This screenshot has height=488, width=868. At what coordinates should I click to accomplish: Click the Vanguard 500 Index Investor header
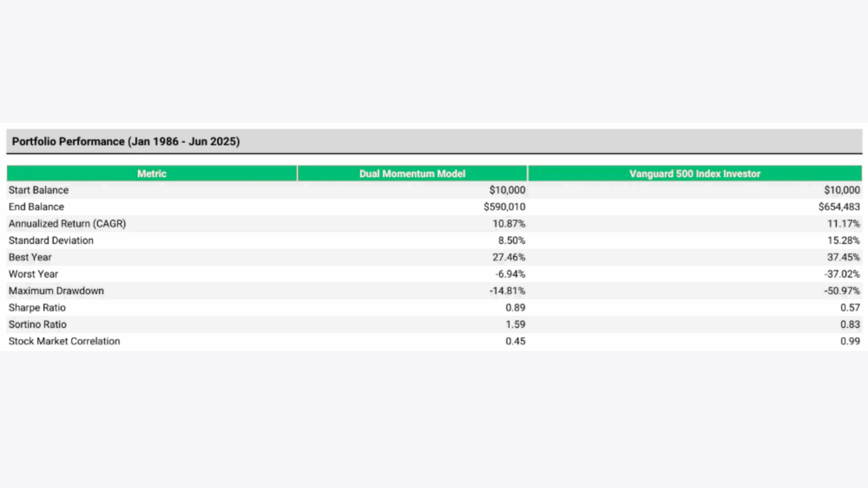695,174
